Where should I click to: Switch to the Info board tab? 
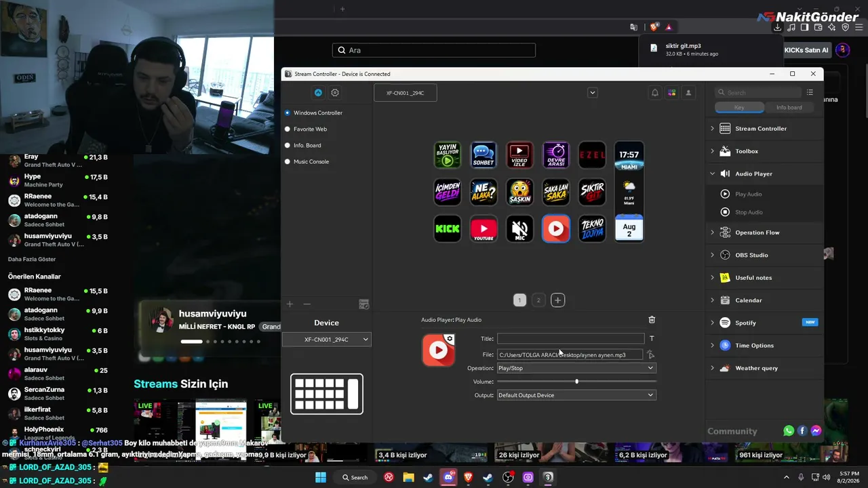(x=789, y=107)
